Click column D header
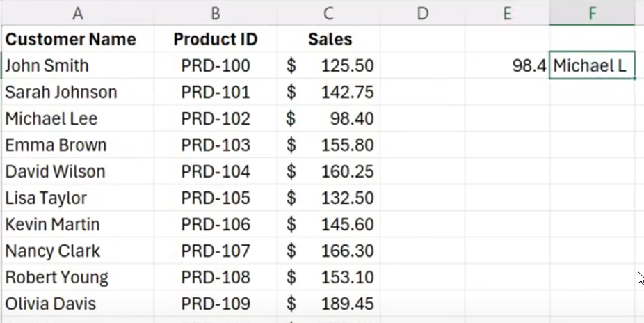 coord(422,13)
